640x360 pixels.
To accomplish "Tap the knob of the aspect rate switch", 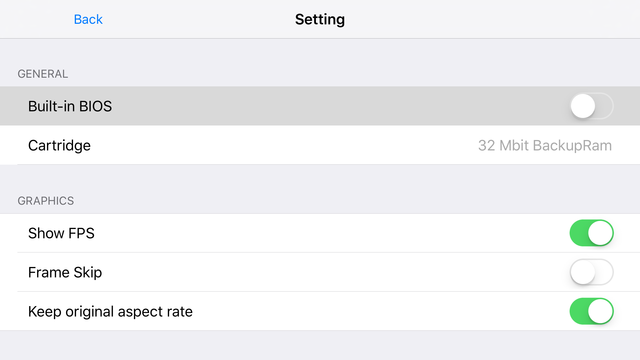I will pyautogui.click(x=600, y=311).
